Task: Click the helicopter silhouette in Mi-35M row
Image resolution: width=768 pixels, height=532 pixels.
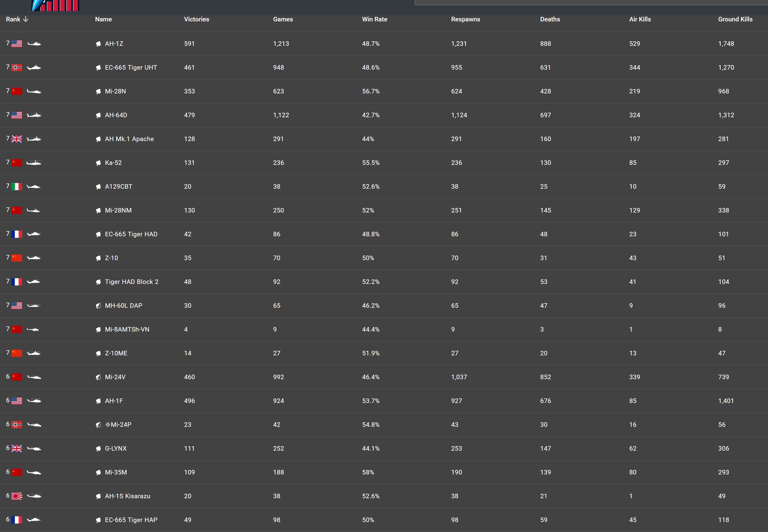Action: [x=34, y=472]
